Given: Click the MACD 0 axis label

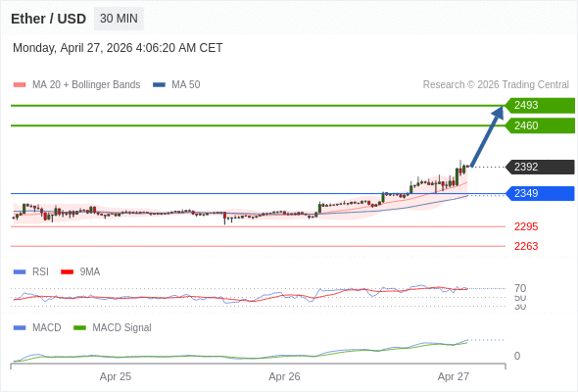Looking at the screenshot, I should pyautogui.click(x=517, y=356).
